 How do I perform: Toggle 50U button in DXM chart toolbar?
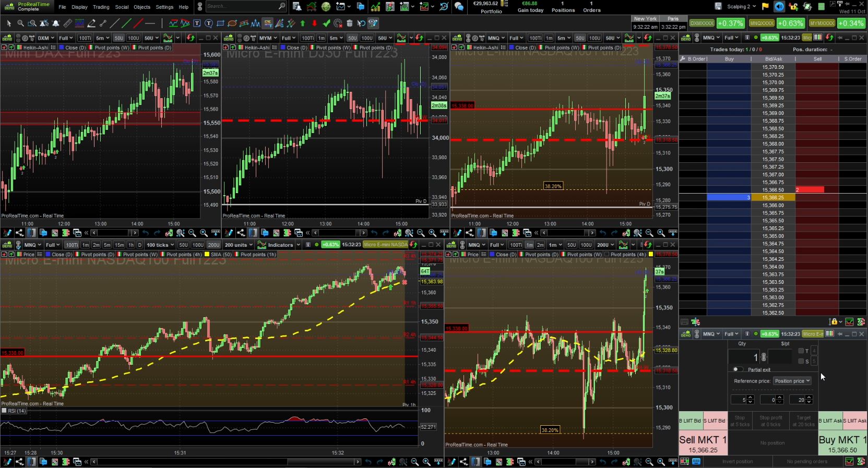[x=119, y=38]
